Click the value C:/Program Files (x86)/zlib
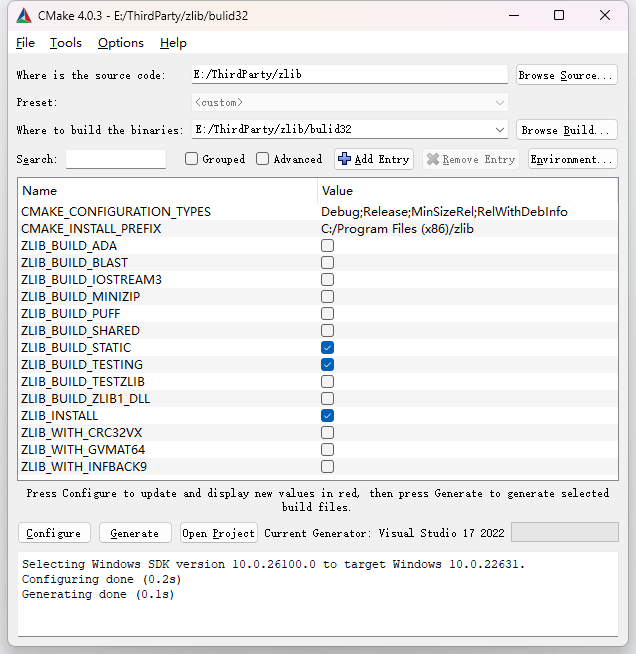This screenshot has width=636, height=654. 397,229
